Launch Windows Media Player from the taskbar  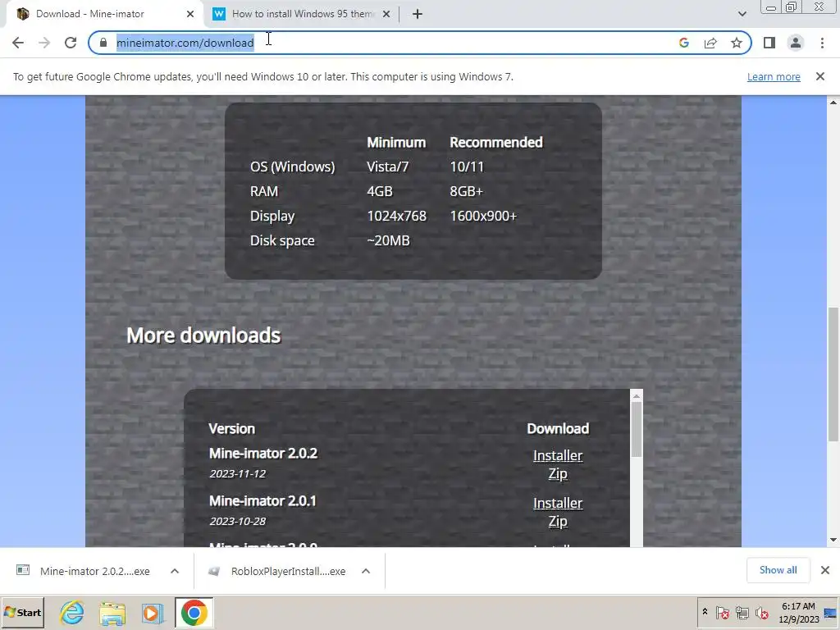pos(153,613)
